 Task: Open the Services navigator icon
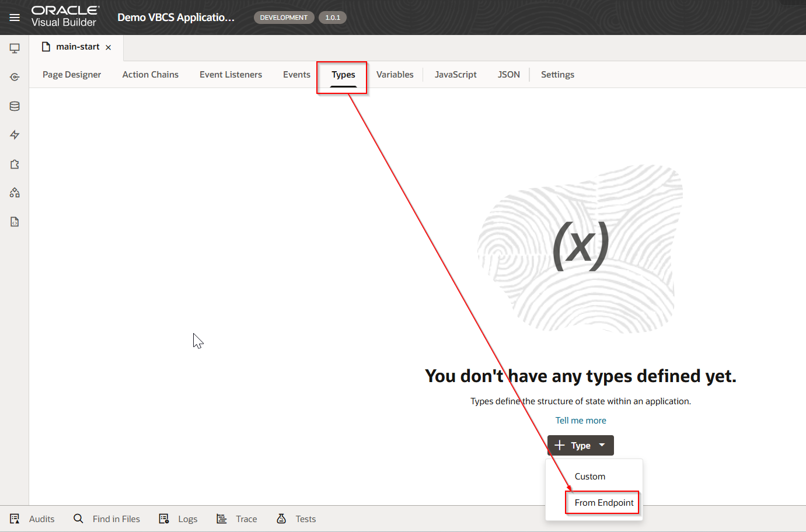pyautogui.click(x=15, y=77)
